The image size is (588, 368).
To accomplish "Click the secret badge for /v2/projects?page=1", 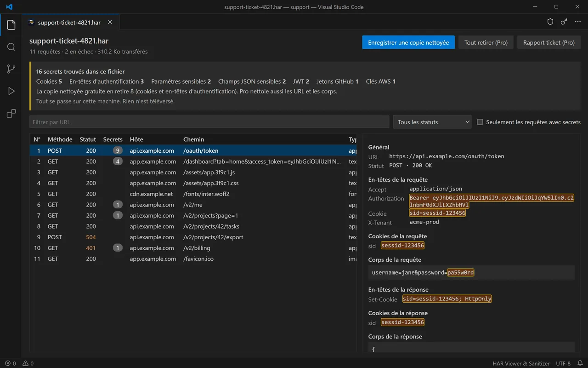I will (x=118, y=215).
